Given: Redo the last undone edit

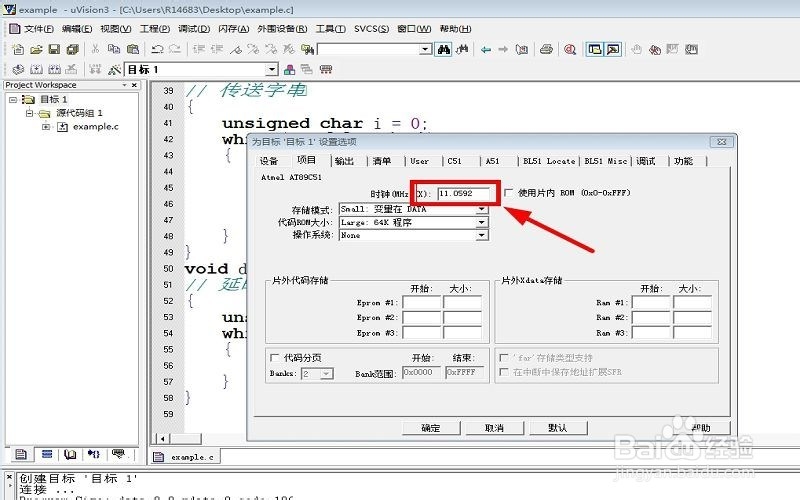Looking at the screenshot, I should point(175,49).
